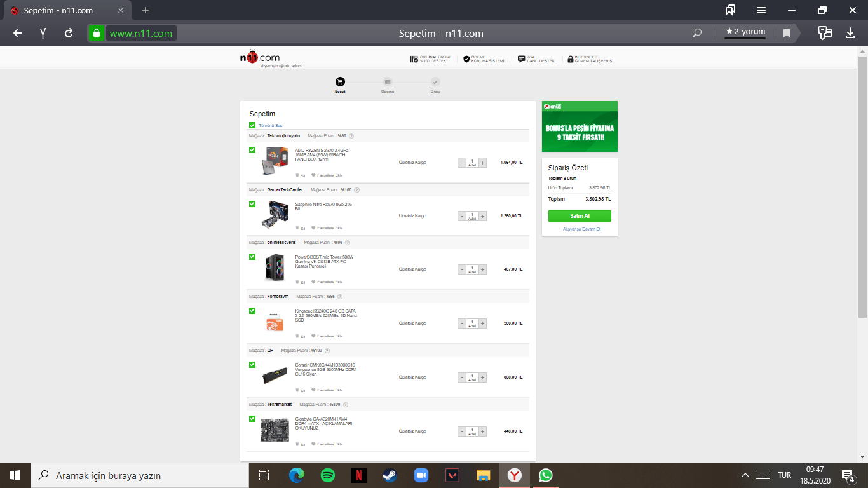Open store score help for konforavm
The image size is (868, 488).
340,297
